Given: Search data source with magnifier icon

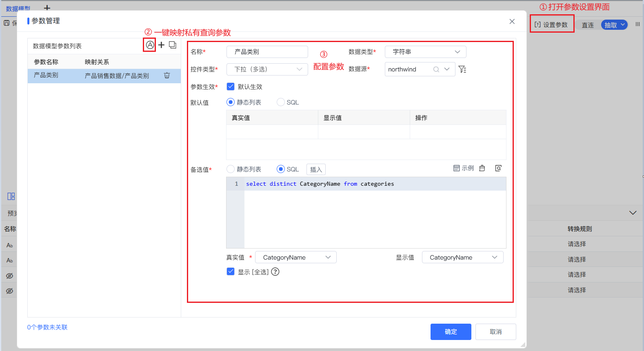Looking at the screenshot, I should click(x=436, y=69).
